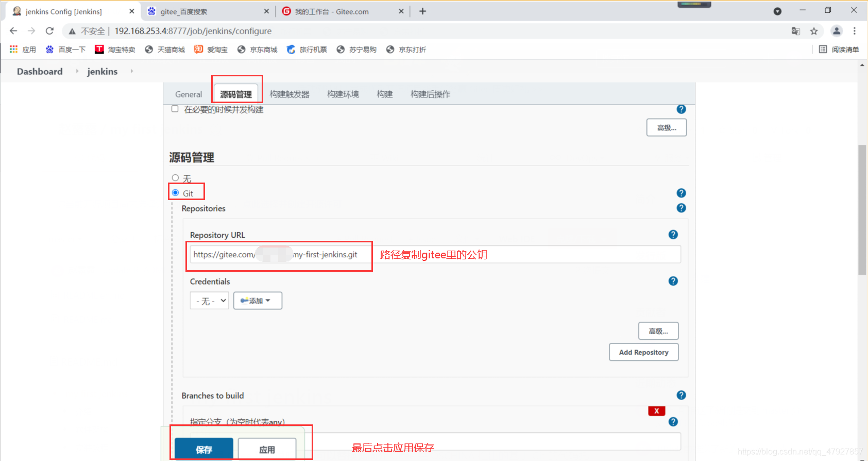Open the Chrome profile avatar
The image size is (868, 461).
click(837, 31)
